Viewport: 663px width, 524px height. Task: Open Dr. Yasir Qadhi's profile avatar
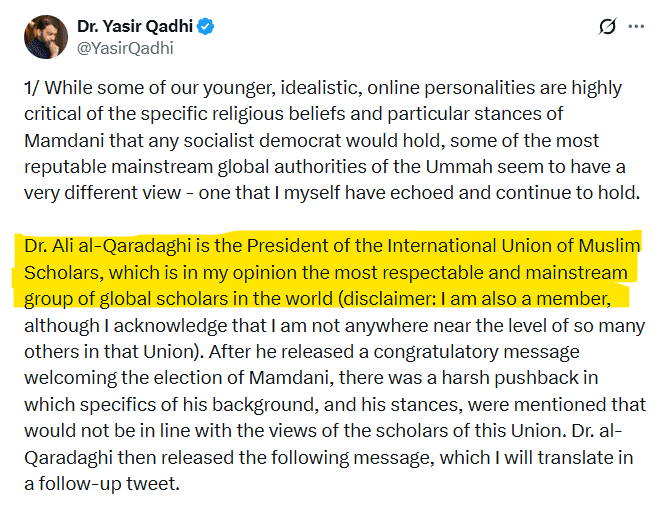(x=46, y=37)
